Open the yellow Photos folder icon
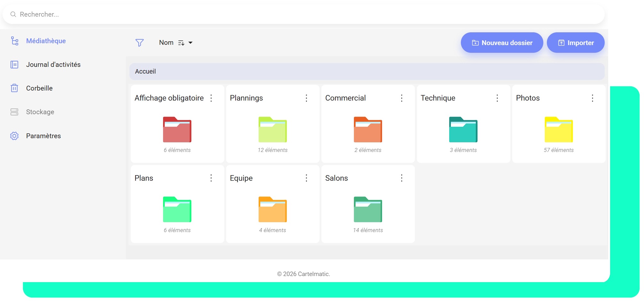Screen dimensions: 644x301 coord(558,130)
